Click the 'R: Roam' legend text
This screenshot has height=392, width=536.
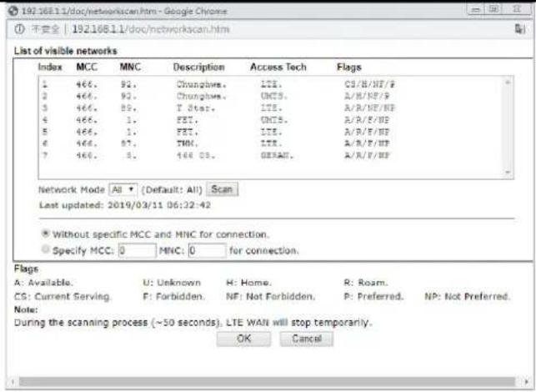[366, 283]
